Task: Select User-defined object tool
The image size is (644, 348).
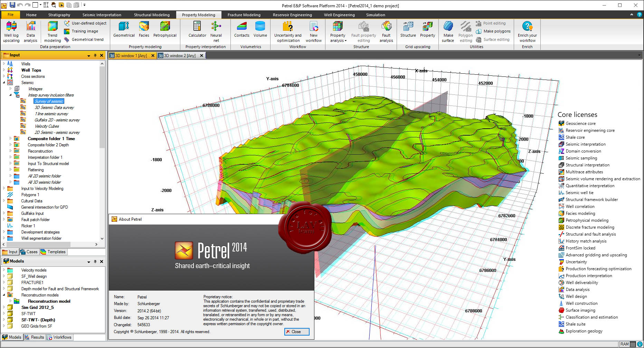Action: coord(85,23)
